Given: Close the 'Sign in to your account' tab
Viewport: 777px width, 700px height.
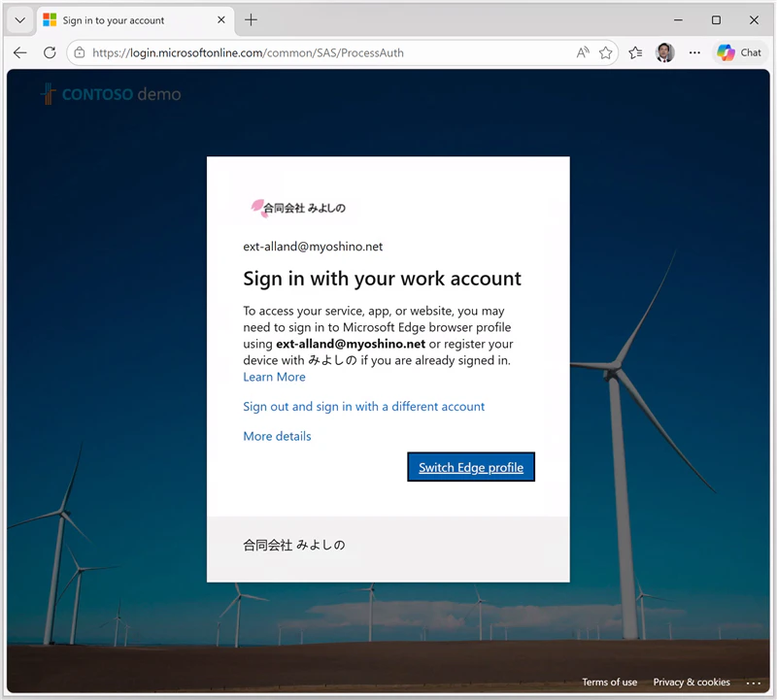Looking at the screenshot, I should point(221,19).
